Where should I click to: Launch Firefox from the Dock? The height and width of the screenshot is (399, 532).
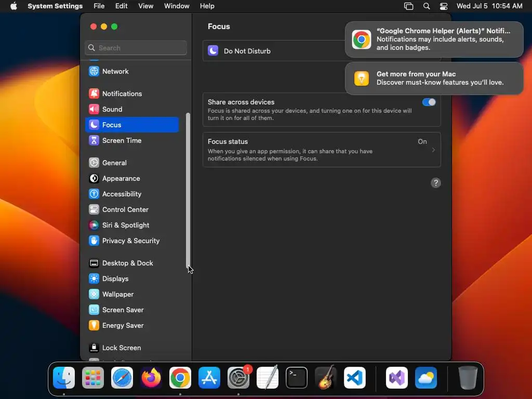pos(151,378)
